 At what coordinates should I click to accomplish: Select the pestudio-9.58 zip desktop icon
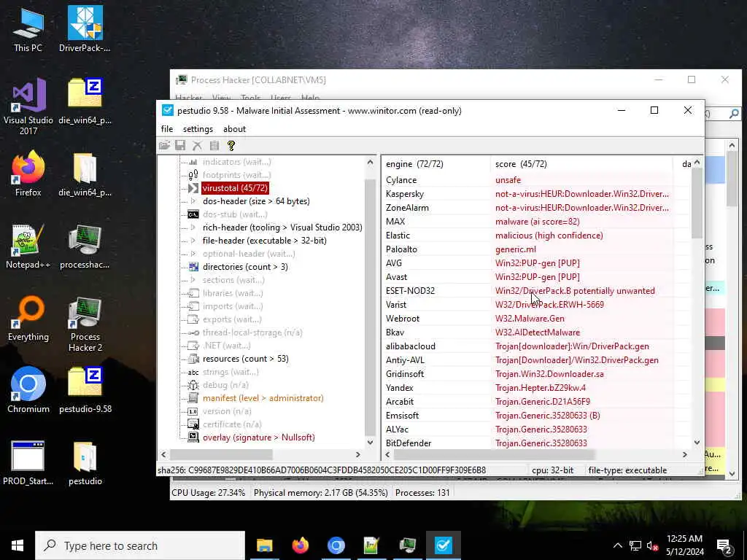pyautogui.click(x=85, y=389)
